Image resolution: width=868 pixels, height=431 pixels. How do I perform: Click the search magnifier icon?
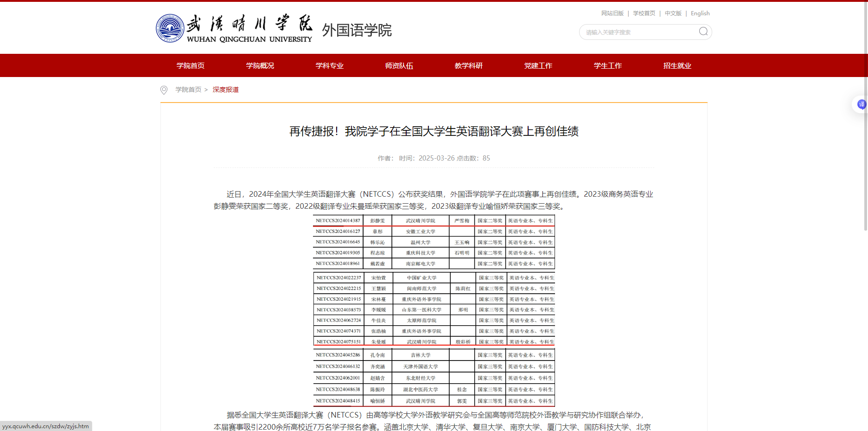pyautogui.click(x=703, y=32)
